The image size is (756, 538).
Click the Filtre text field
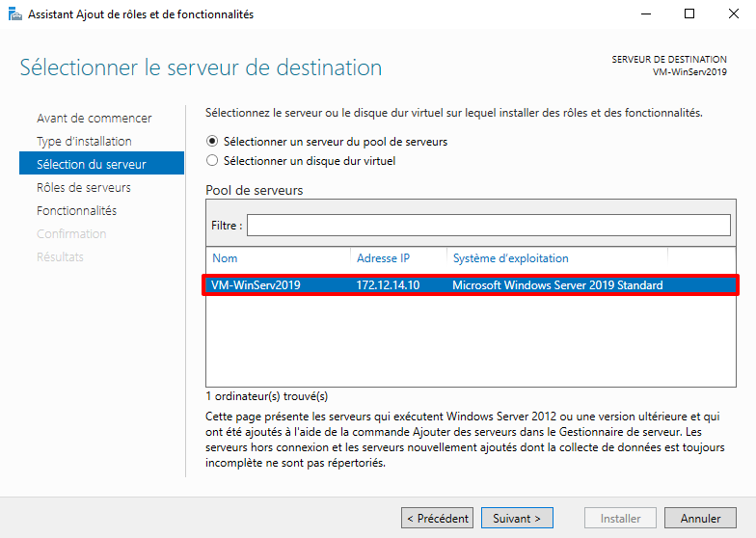click(488, 225)
